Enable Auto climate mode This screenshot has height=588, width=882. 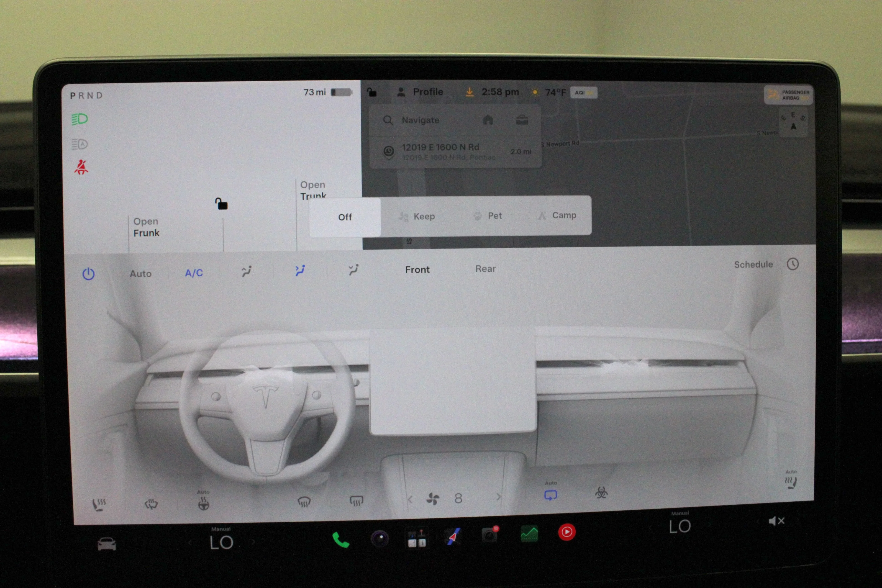(x=141, y=274)
